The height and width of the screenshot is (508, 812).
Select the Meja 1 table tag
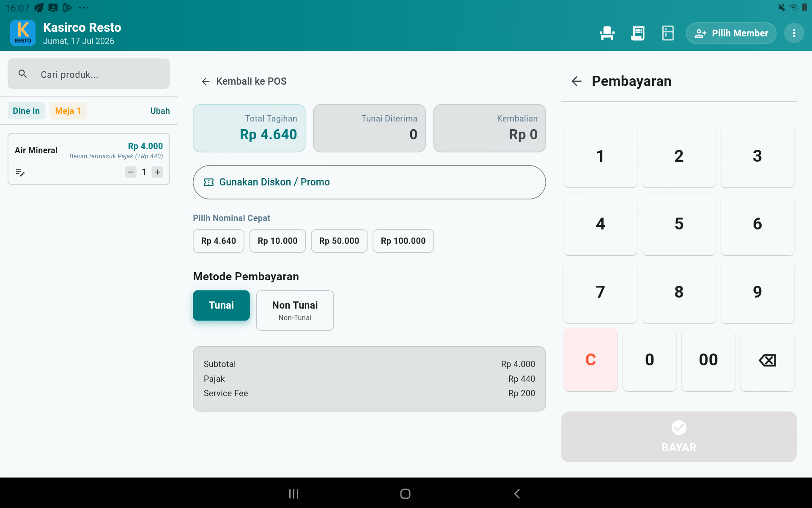(x=68, y=111)
